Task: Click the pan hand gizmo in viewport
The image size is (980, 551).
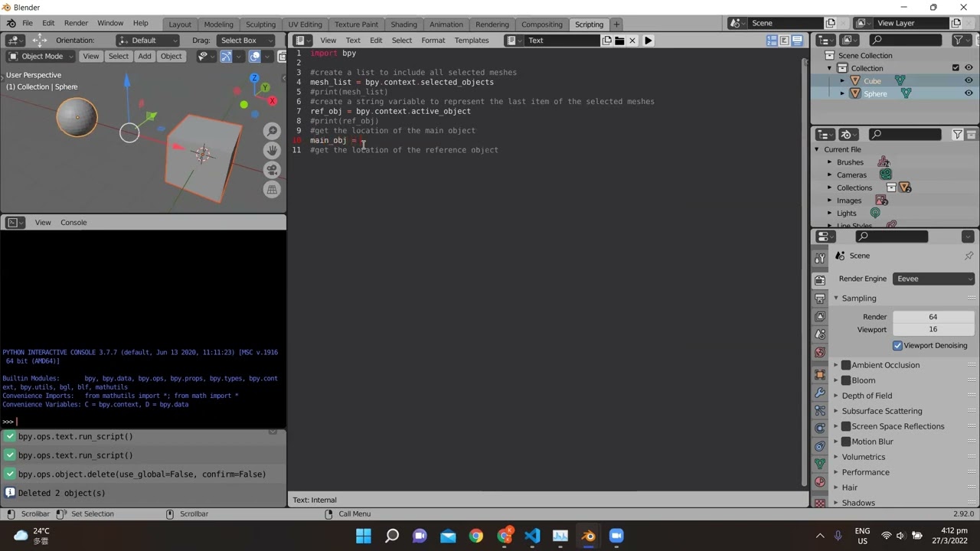Action: [x=272, y=151]
